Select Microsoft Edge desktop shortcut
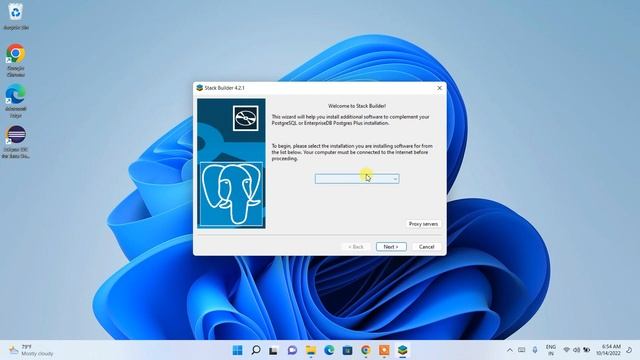Viewport: 640px width, 360px height. click(x=16, y=101)
